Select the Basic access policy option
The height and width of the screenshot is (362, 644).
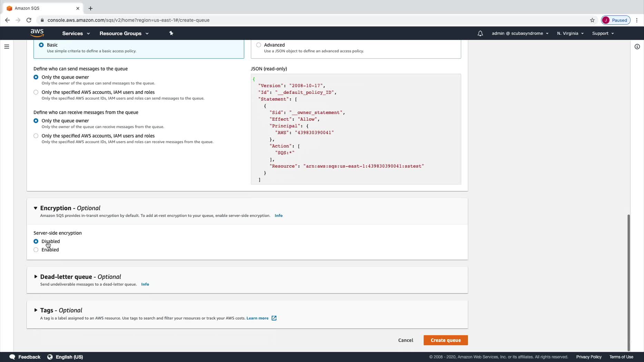(x=41, y=45)
